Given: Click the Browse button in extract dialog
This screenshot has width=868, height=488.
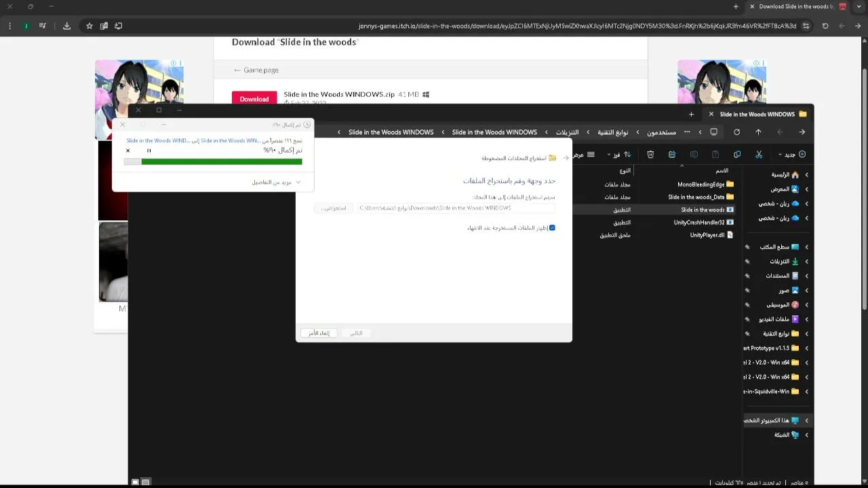Looking at the screenshot, I should tap(334, 207).
